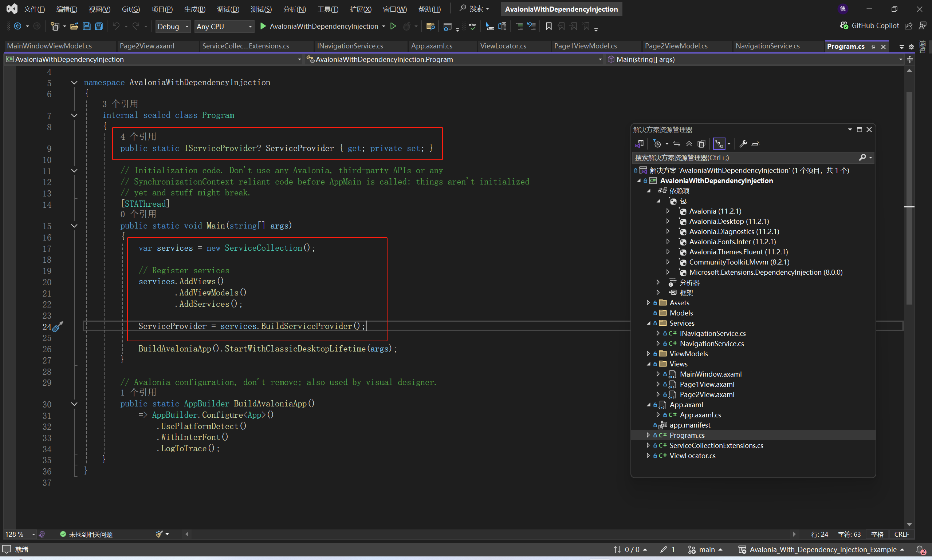Collapse All items in Solution Explorer
This screenshot has height=560, width=932.
689,143
